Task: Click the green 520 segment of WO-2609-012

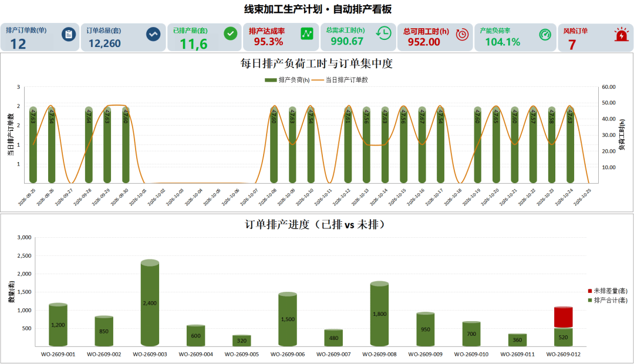Action: [x=563, y=338]
